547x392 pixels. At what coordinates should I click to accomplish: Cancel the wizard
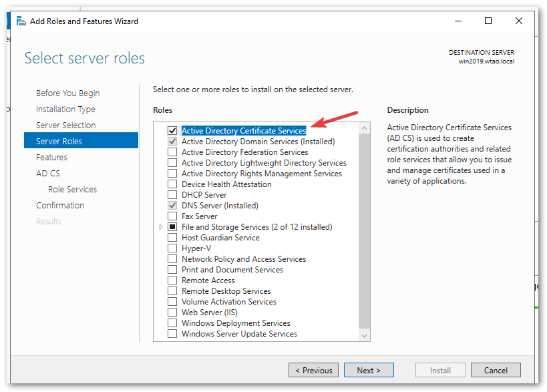495,370
